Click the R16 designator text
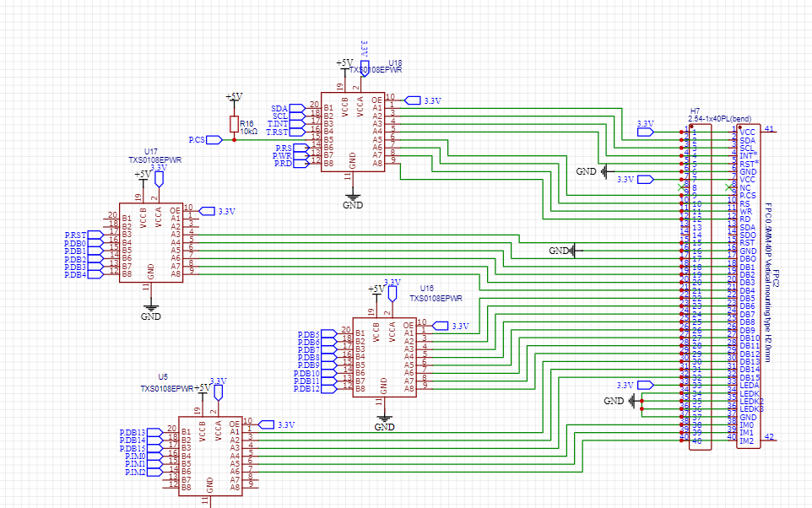Screen dimensions: 812x508 click(247, 124)
